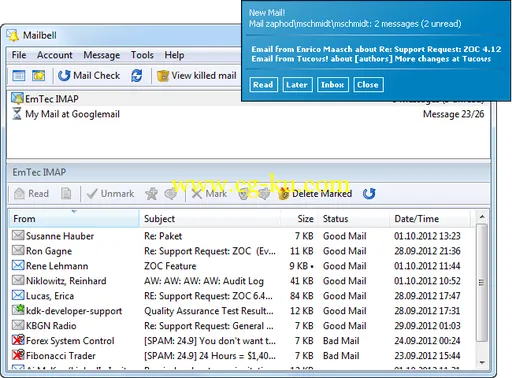Open the Message menu

(x=102, y=55)
